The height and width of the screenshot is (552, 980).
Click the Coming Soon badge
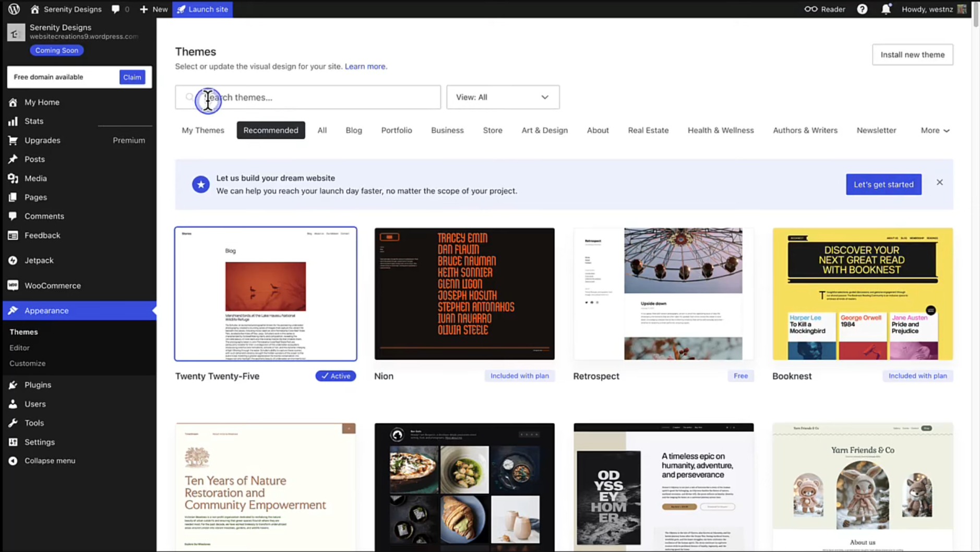pos(57,50)
